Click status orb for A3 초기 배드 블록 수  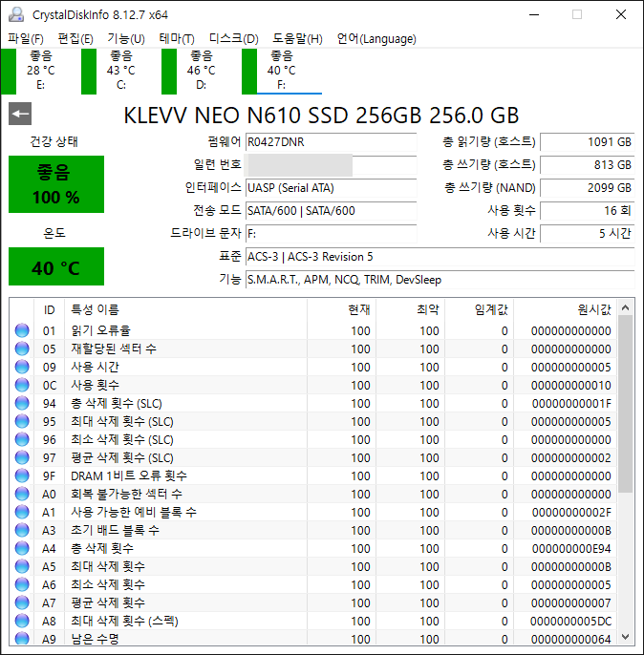[x=22, y=530]
